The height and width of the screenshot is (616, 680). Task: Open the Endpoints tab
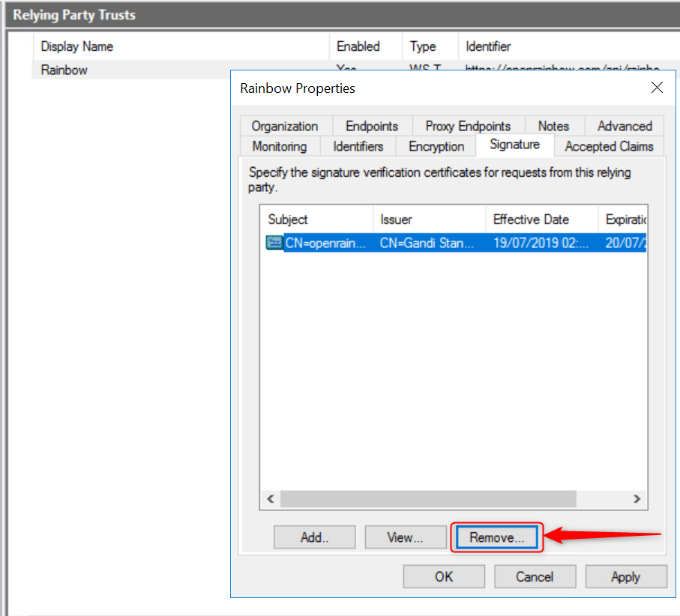click(x=371, y=126)
